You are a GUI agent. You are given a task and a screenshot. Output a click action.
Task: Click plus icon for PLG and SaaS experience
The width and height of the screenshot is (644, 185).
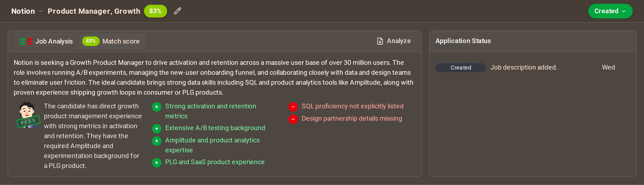tap(157, 163)
